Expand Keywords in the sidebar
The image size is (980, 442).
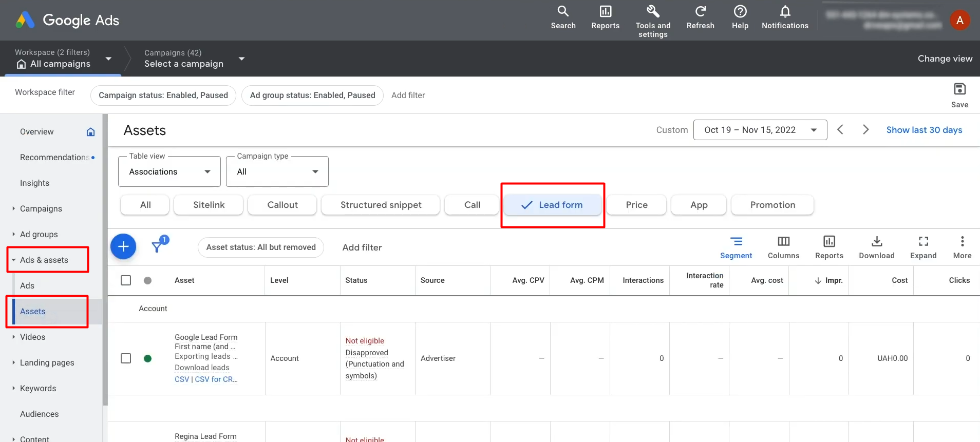(x=13, y=388)
